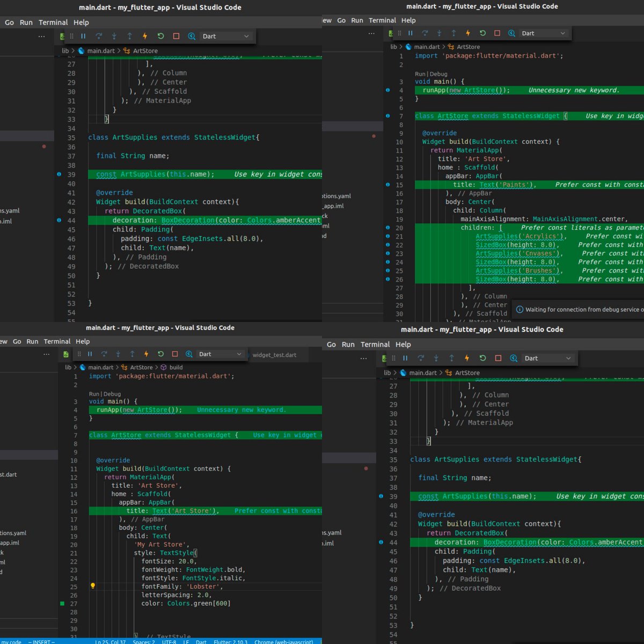Trigger Hot Reload lightning in the bottom-right window
Image resolution: width=644 pixels, height=644 pixels.
tap(467, 358)
